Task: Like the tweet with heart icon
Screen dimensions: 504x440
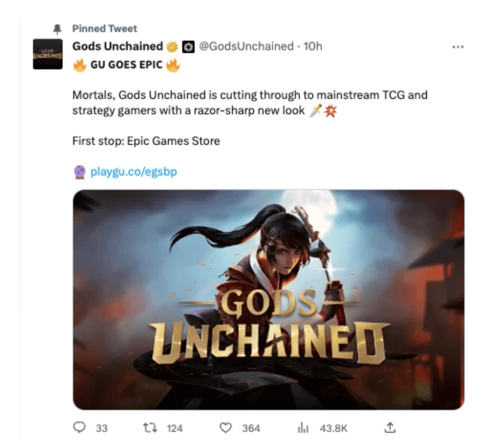Action: point(225,428)
